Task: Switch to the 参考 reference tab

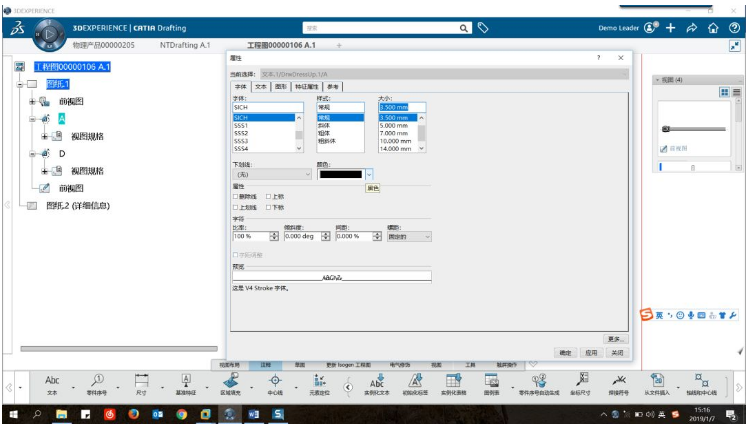Action: (333, 86)
